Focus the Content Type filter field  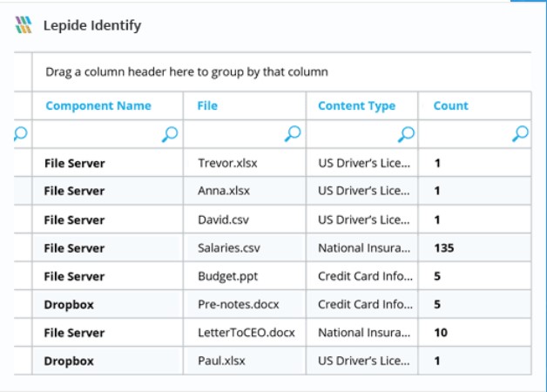[362, 134]
